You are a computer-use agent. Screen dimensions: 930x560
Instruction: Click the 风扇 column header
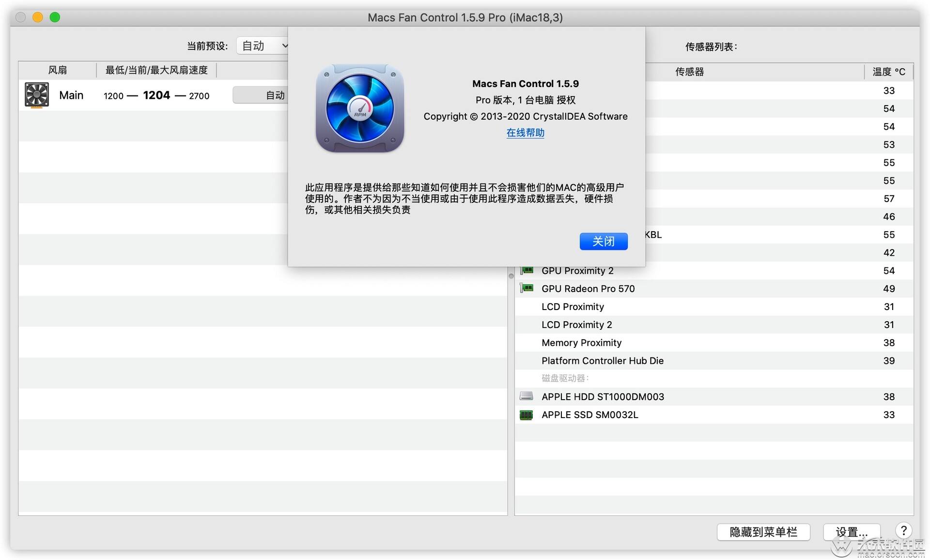(58, 70)
